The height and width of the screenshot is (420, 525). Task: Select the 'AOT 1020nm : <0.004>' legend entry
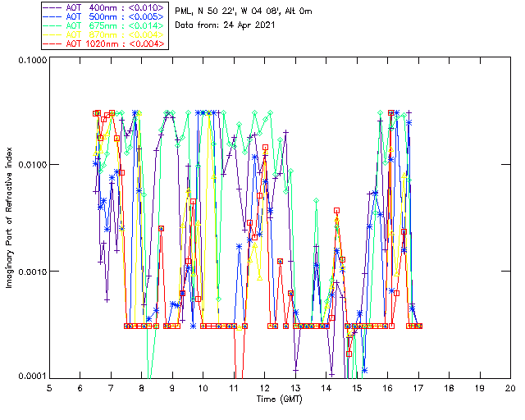pos(104,43)
